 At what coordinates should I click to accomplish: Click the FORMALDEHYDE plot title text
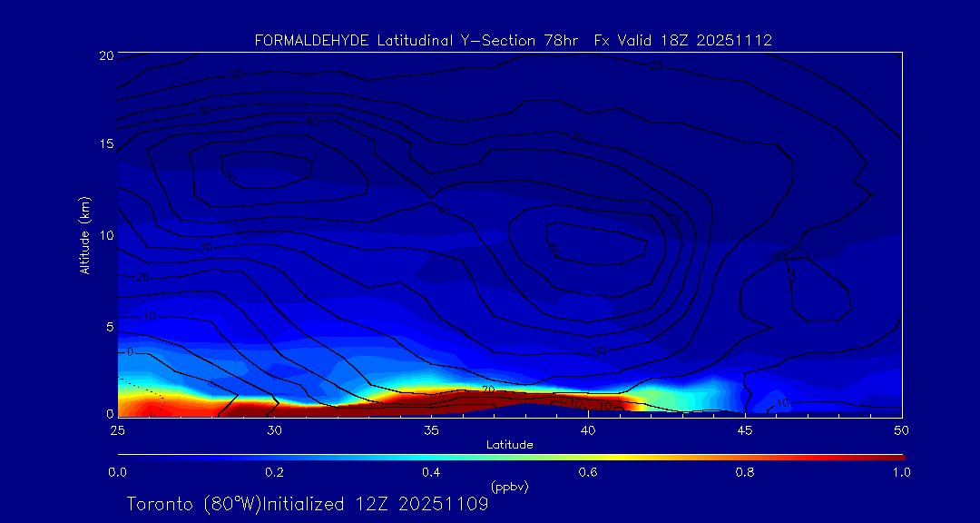click(314, 41)
